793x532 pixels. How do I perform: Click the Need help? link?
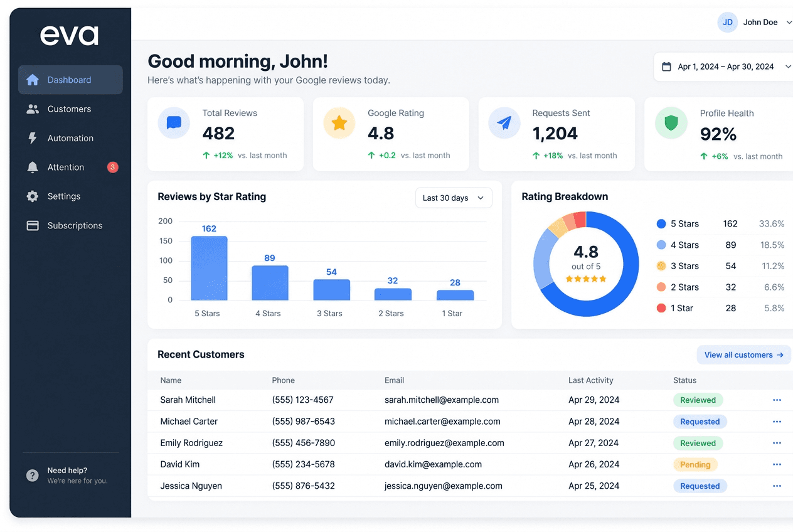point(67,471)
